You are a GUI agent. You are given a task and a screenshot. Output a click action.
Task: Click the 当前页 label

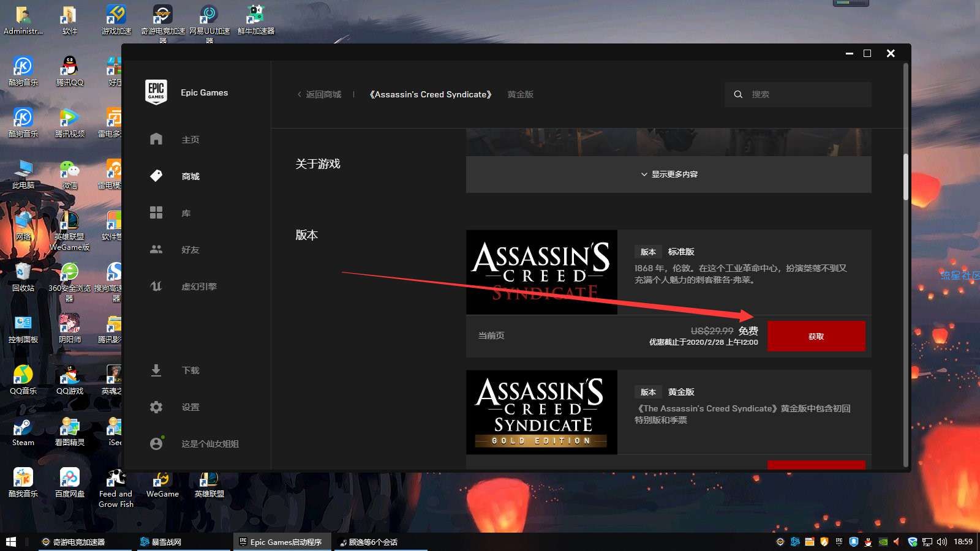click(491, 335)
